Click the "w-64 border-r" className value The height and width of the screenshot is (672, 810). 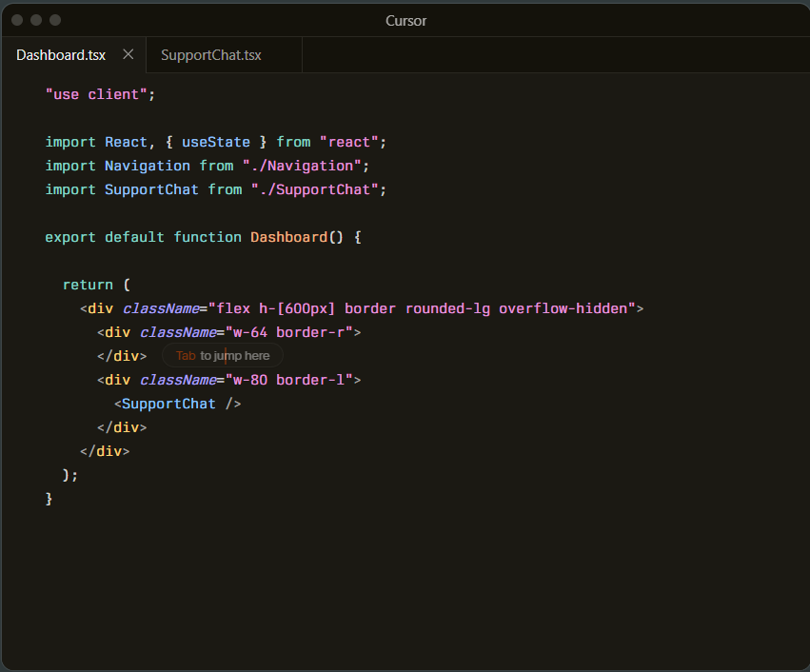(292, 332)
